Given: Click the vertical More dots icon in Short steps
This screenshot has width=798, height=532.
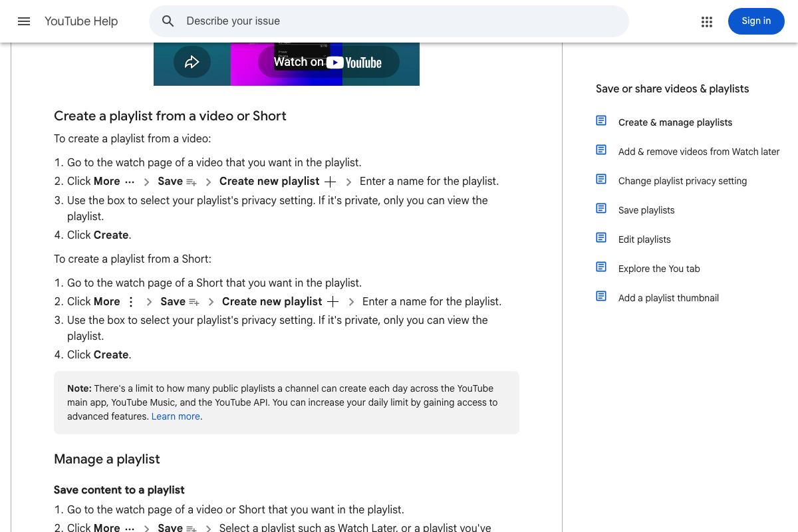Looking at the screenshot, I should 131,302.
